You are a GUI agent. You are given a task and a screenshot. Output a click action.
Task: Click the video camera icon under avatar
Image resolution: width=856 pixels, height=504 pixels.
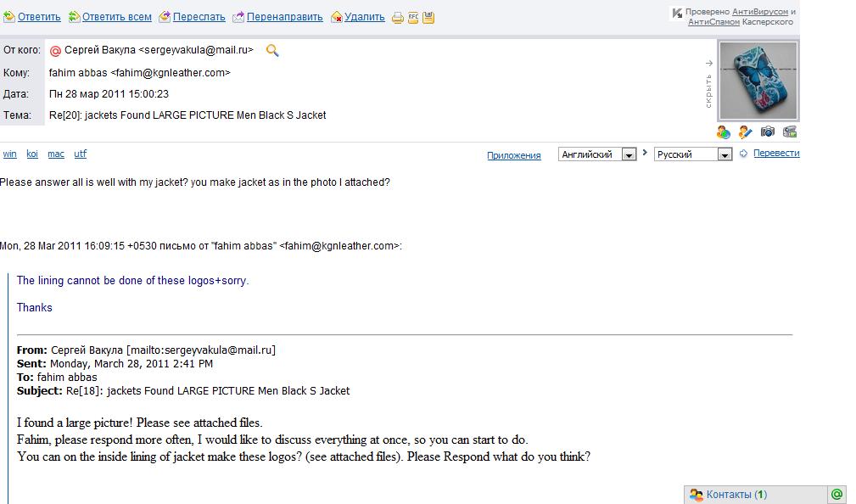(790, 132)
